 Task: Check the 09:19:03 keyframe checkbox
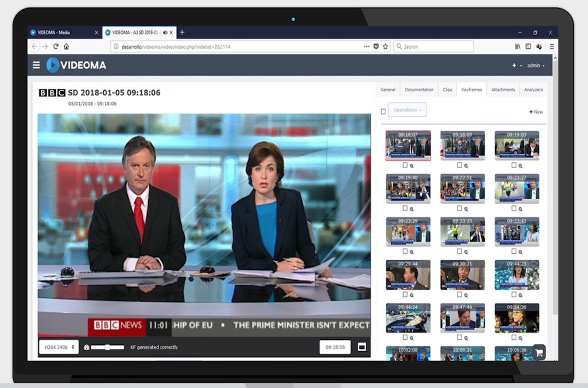514,165
